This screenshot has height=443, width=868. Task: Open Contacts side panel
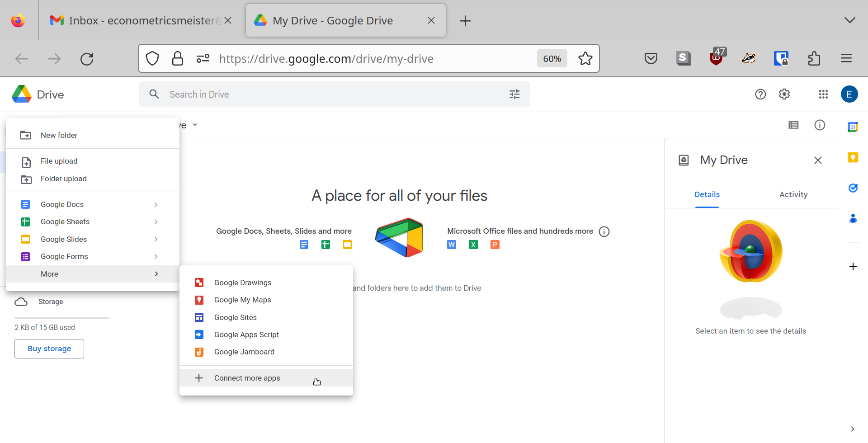(853, 218)
